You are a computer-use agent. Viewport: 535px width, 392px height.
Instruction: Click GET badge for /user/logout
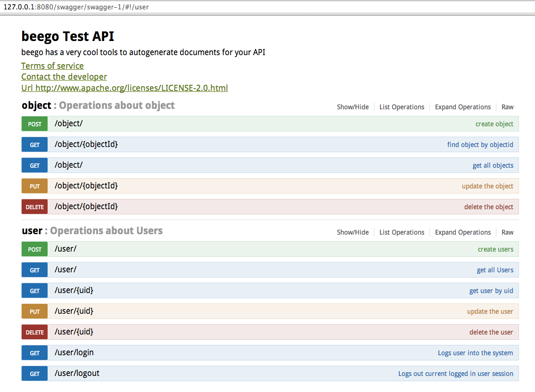point(34,374)
